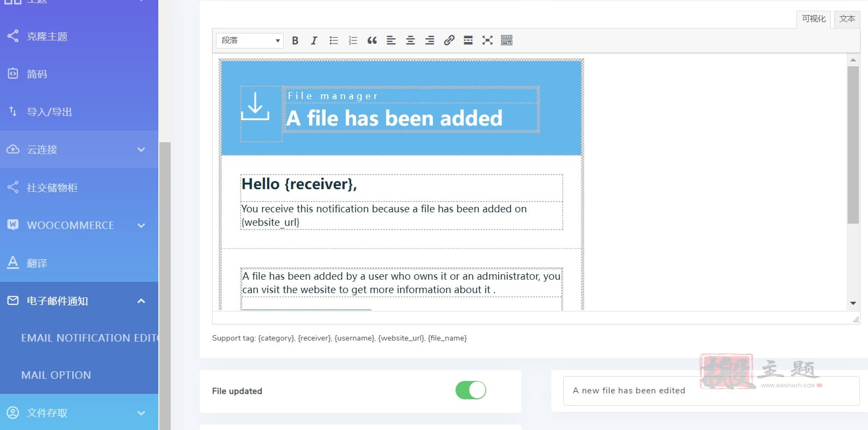Expand the WOOCOMMERCE menu chevron
Screen dimensions: 868x430
coord(141,225)
